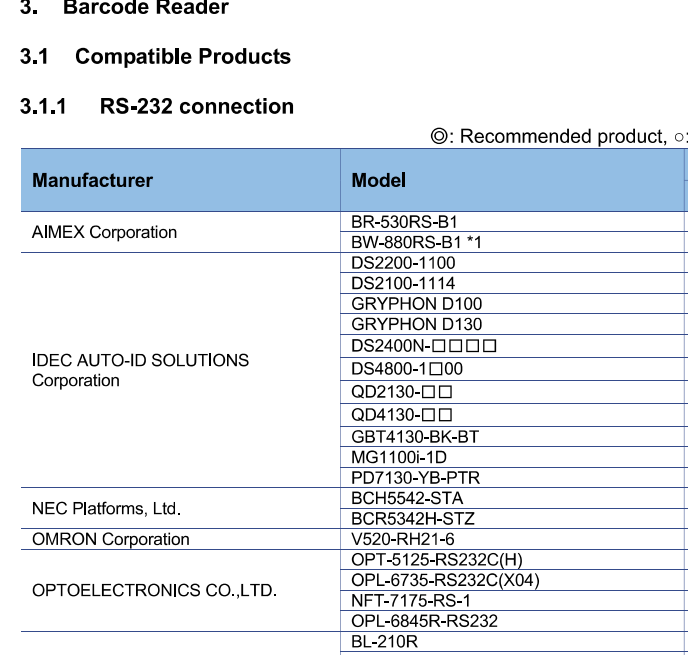Click the DS2200-1100 model cell
This screenshot has height=655, width=688.
pyautogui.click(x=403, y=263)
